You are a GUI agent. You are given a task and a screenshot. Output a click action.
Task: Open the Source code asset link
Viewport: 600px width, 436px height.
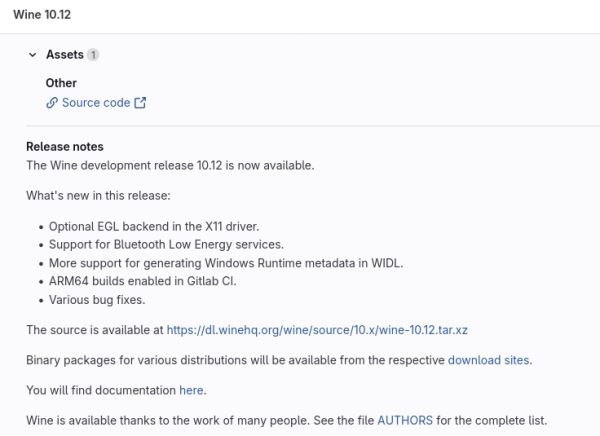coord(96,103)
